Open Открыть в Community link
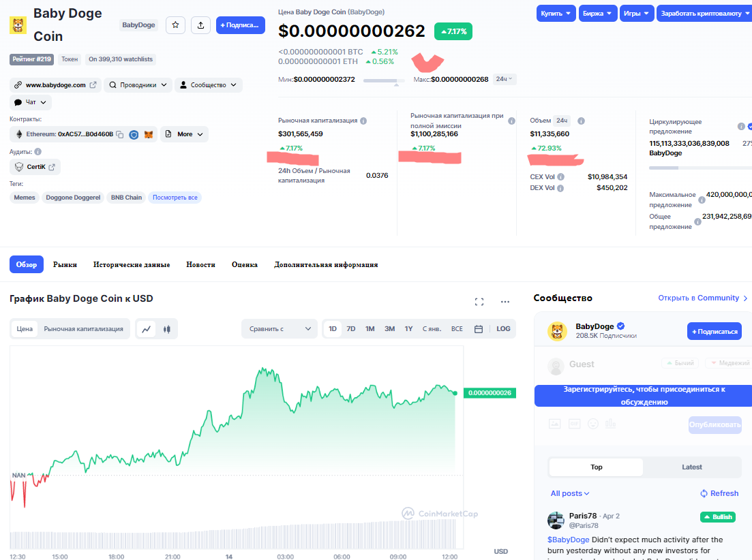 coord(703,298)
